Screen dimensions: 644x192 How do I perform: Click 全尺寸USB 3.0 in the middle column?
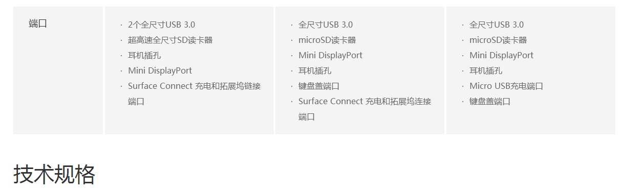point(326,25)
